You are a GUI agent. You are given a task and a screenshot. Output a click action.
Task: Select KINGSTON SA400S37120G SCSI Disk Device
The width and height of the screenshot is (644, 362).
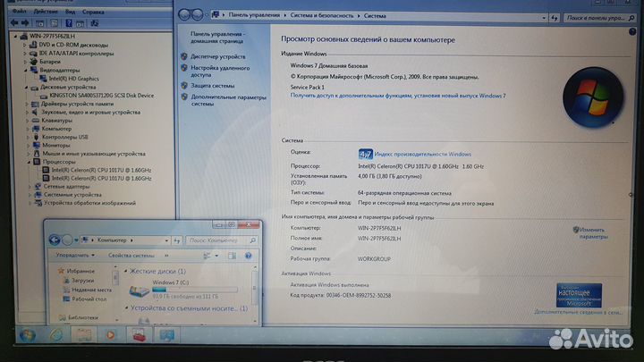(x=101, y=96)
